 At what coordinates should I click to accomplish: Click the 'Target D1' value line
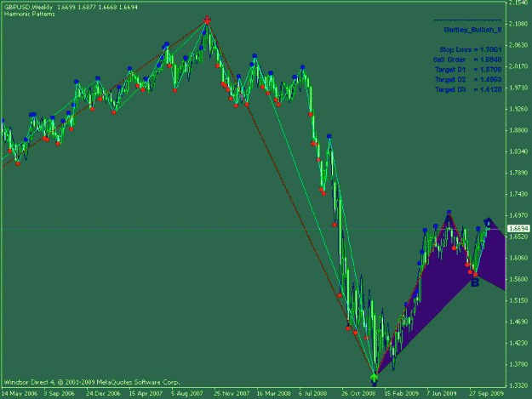point(468,70)
